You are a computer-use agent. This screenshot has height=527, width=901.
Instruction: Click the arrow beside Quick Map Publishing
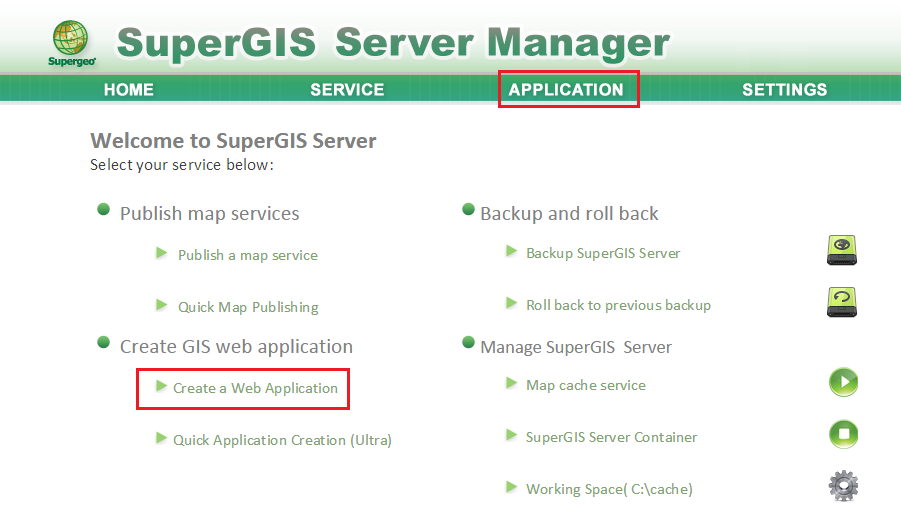coord(161,305)
